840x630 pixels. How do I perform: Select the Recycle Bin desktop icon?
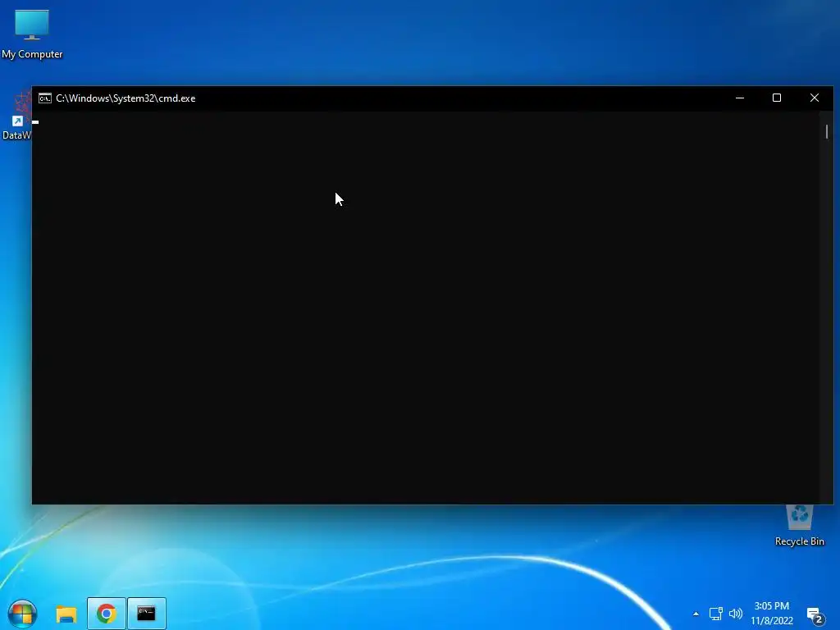pos(799,526)
